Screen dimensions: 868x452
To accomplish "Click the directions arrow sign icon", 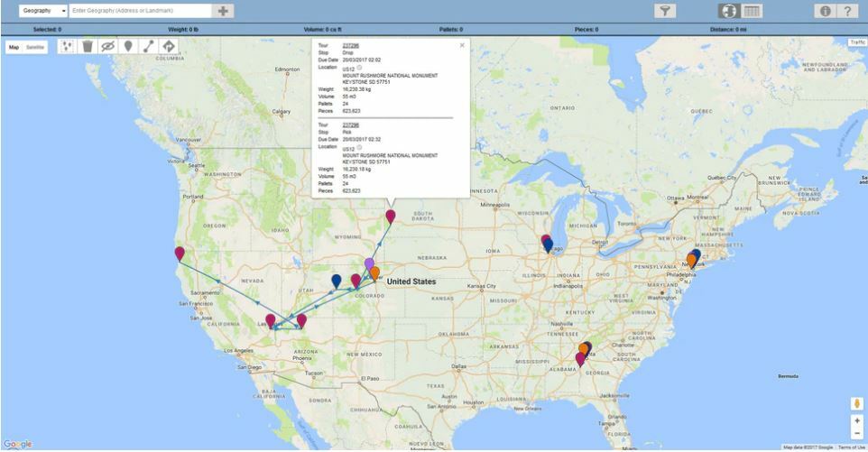I will [x=170, y=46].
